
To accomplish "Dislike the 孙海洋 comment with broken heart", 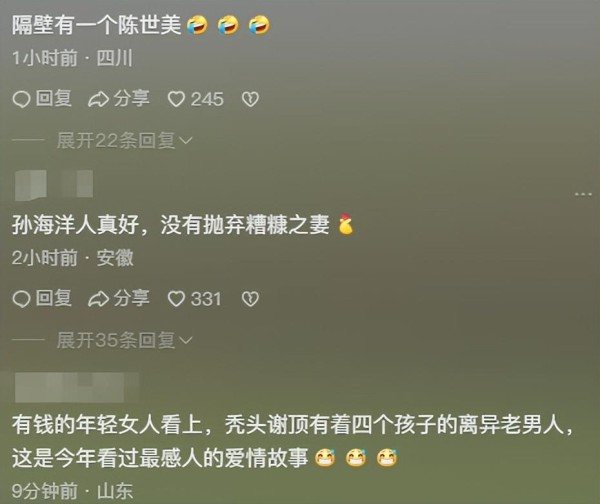I will point(250,299).
